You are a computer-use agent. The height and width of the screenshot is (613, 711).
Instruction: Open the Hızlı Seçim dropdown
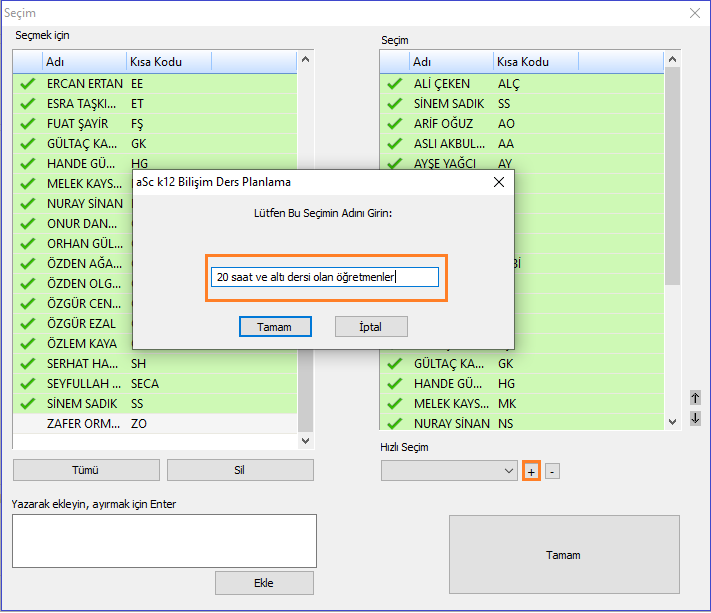pyautogui.click(x=449, y=471)
